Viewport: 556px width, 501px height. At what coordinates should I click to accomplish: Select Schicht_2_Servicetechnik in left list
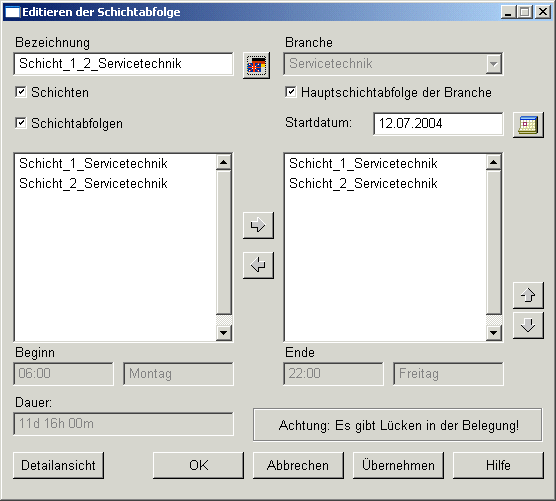(x=93, y=184)
